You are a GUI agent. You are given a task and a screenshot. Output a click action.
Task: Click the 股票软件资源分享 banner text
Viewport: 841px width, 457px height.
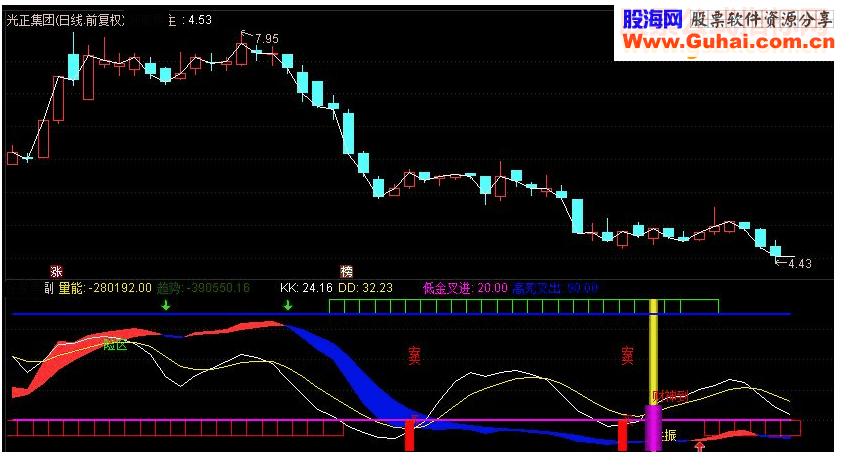[761, 20]
